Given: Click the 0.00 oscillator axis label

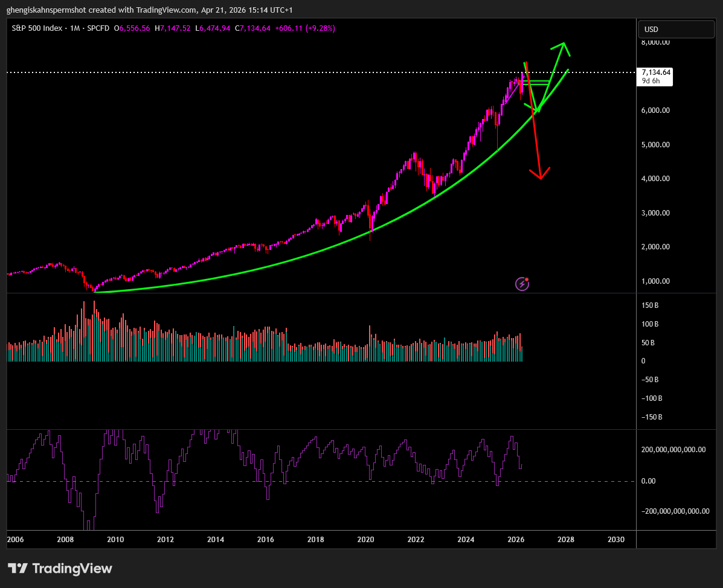Looking at the screenshot, I should pyautogui.click(x=648, y=481).
